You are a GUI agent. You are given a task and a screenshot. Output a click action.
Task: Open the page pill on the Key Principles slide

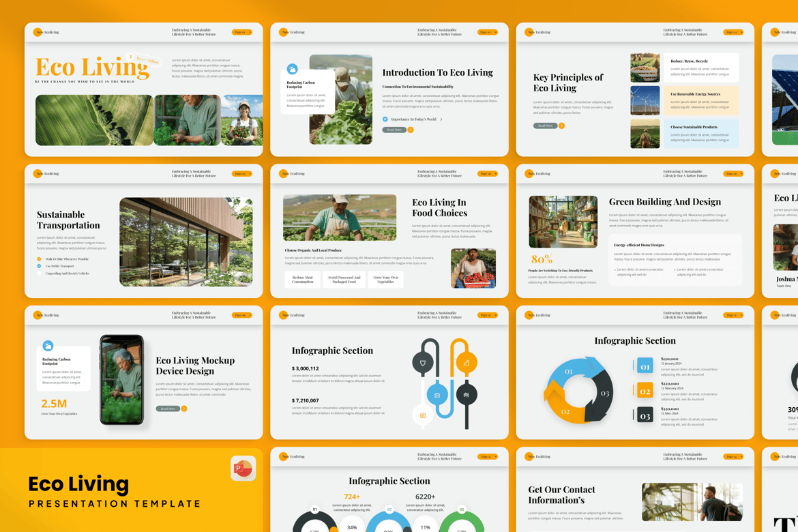733,32
